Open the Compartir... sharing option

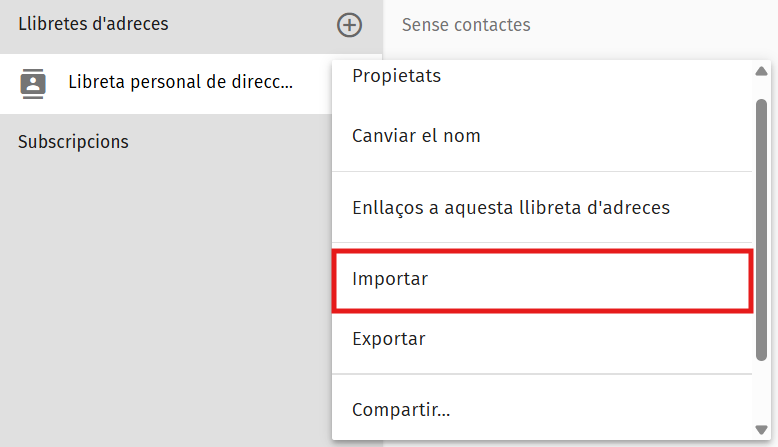pyautogui.click(x=542, y=410)
